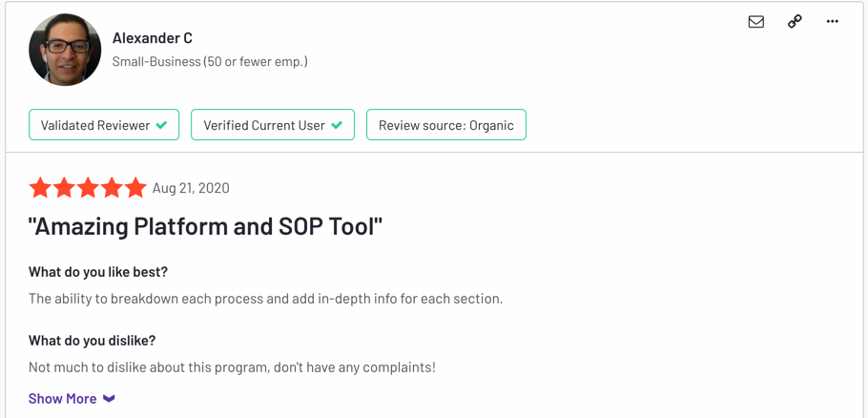
Task: Open the "Amazing Platform and SOP Tool" review title
Action: (205, 227)
